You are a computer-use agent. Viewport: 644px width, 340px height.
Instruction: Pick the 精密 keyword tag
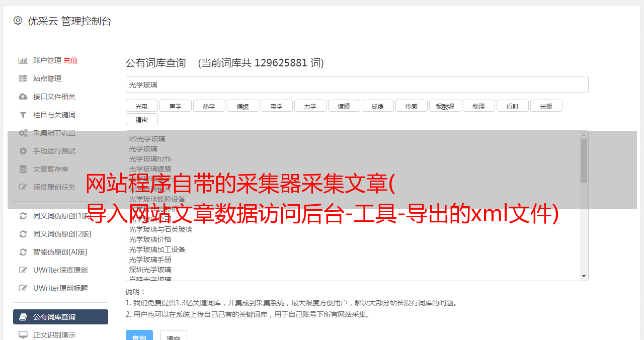tap(141, 120)
